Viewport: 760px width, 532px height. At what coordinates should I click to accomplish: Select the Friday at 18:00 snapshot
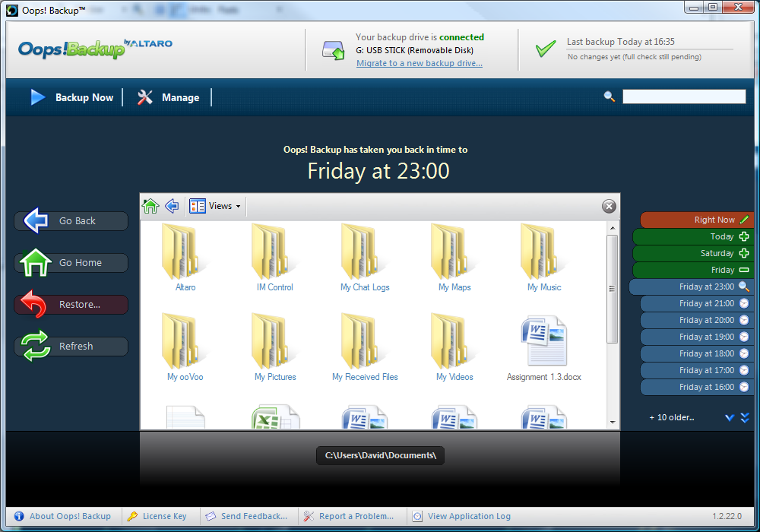697,353
